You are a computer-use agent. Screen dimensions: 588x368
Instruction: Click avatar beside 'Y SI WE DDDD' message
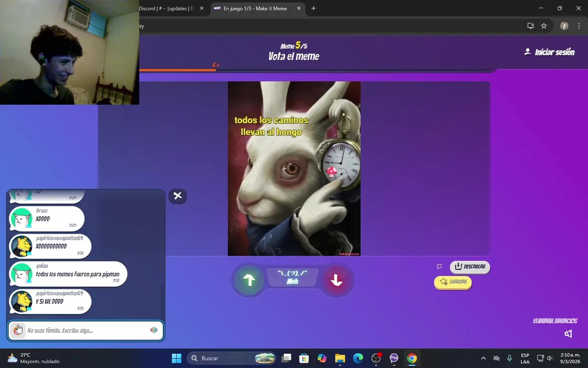tap(21, 301)
